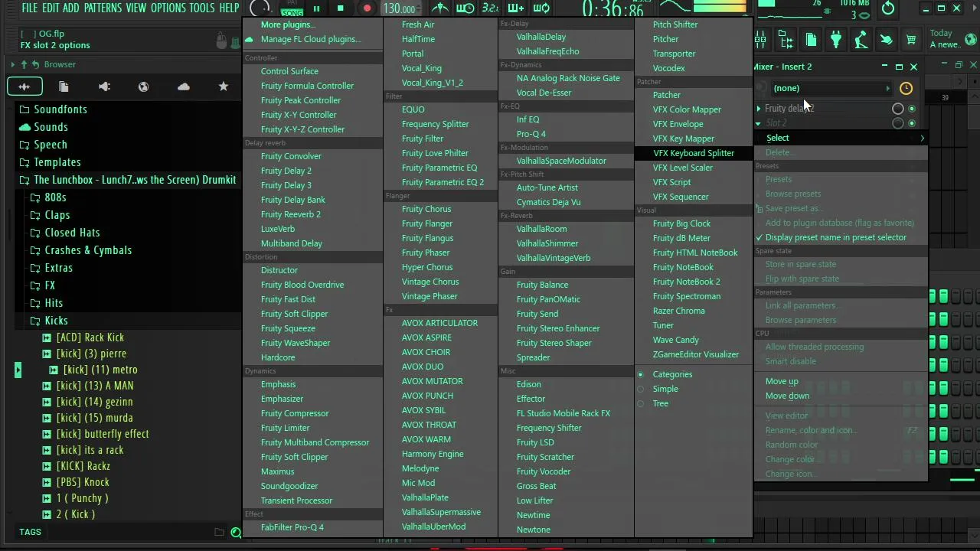Toggle the overdub record icon
The image size is (980, 551).
point(515,8)
